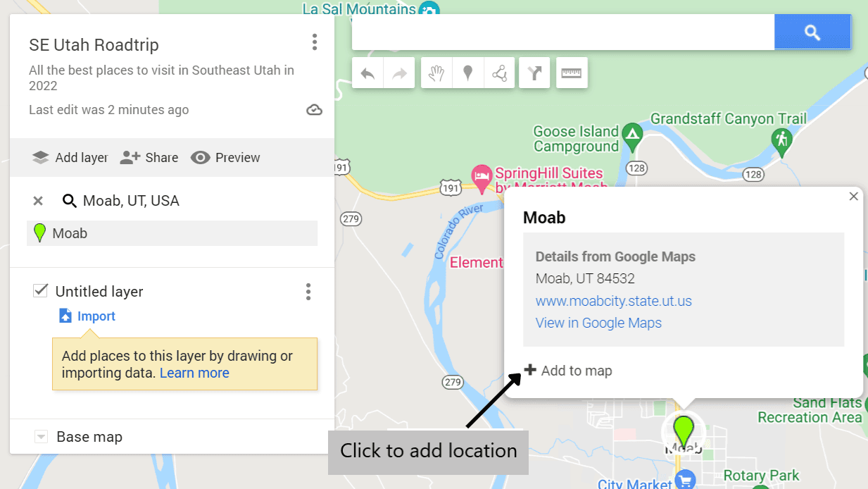Open the Share menu
The image size is (868, 489).
click(x=149, y=157)
